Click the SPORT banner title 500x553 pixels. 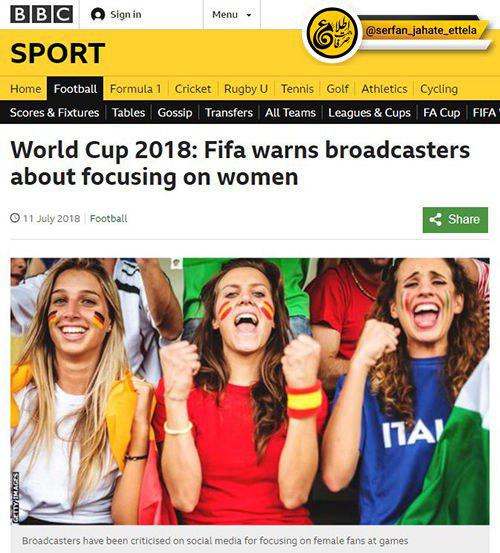coord(58,53)
